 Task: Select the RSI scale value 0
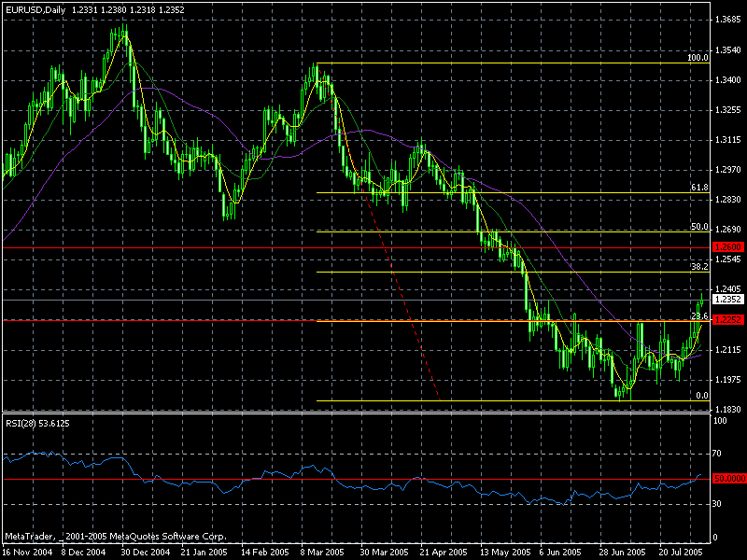pyautogui.click(x=714, y=538)
